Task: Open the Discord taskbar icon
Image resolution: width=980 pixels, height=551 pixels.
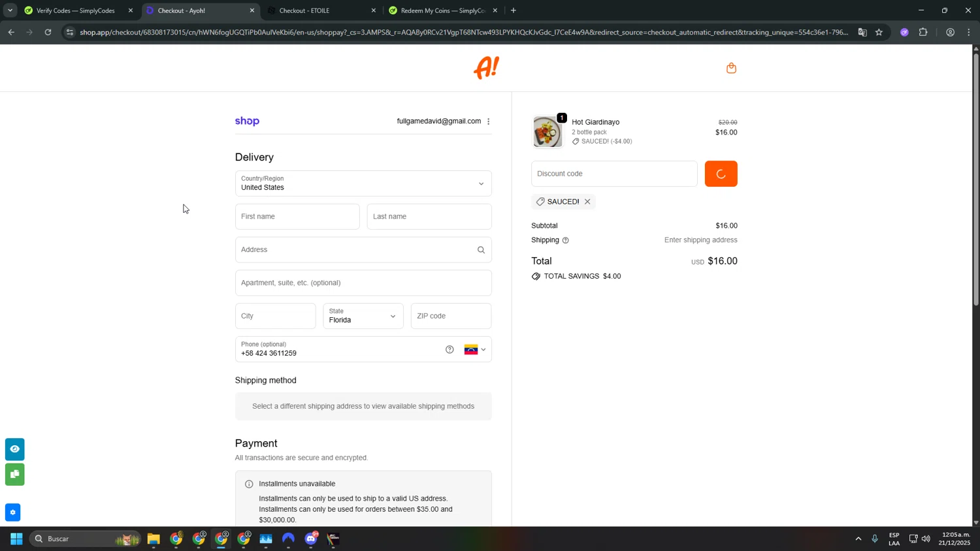Action: tap(311, 539)
